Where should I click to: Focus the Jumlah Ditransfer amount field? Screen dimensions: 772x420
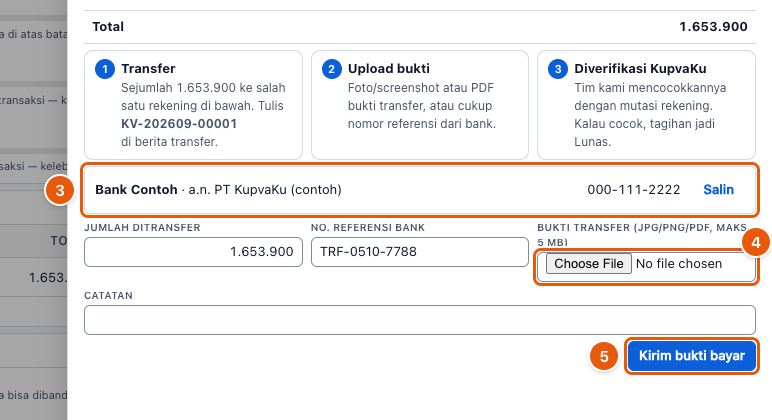(x=193, y=252)
